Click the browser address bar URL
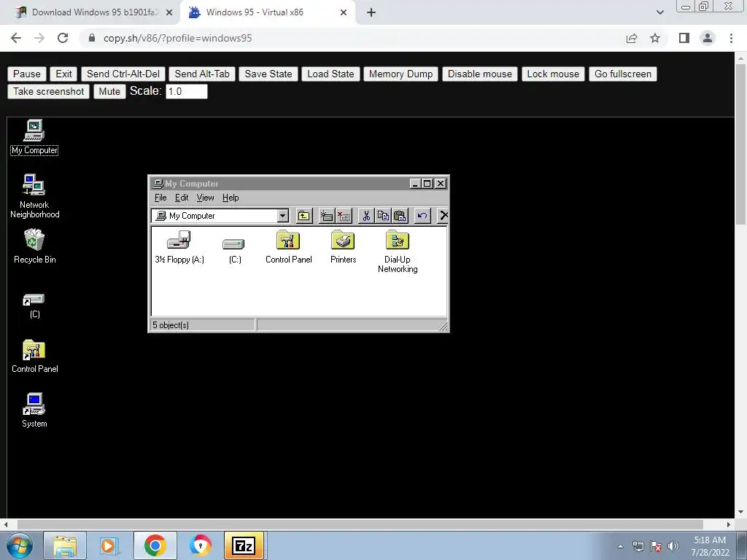The image size is (747, 560). tap(177, 38)
